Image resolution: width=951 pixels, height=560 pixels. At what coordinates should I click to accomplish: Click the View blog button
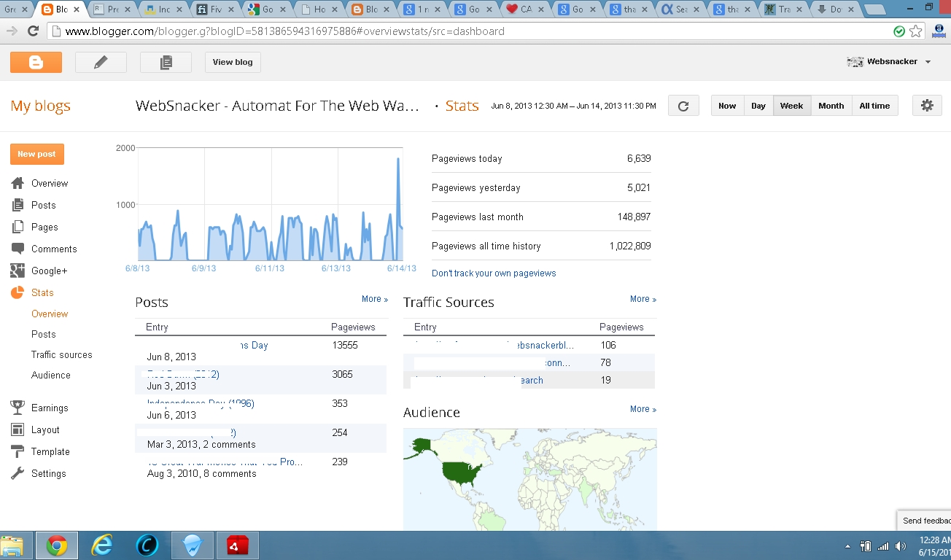(x=233, y=63)
